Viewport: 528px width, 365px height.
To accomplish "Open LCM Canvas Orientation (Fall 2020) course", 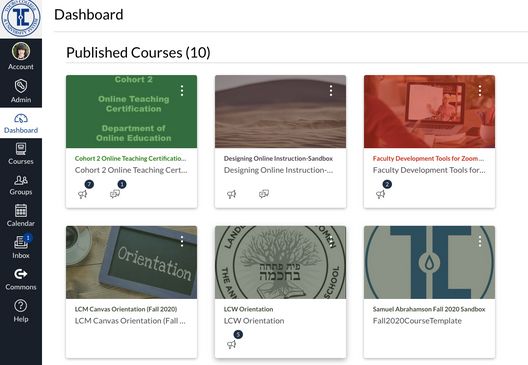I will 126,309.
